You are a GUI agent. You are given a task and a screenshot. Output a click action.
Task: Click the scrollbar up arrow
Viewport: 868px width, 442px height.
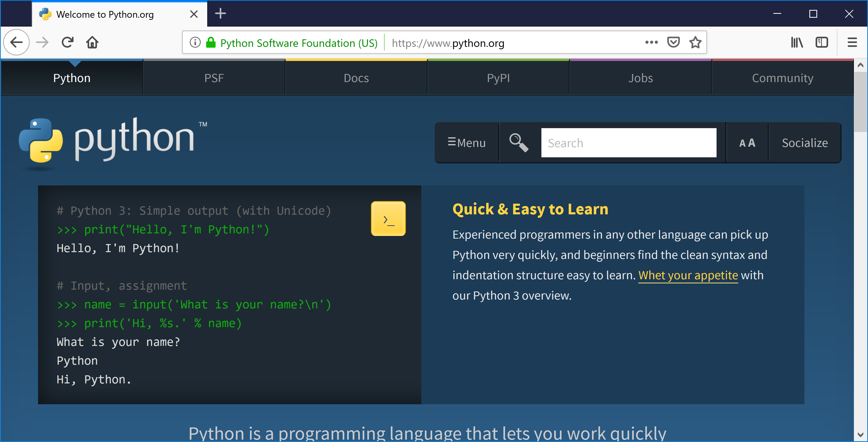click(861, 65)
